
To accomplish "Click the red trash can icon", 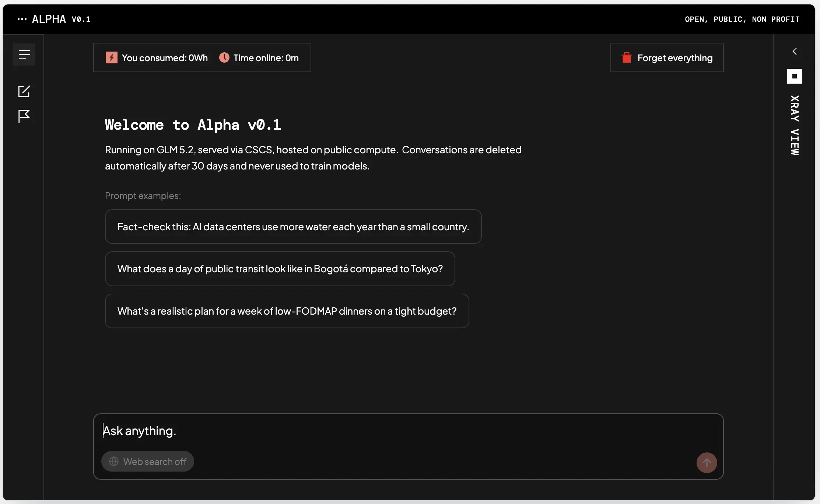I will coord(626,57).
